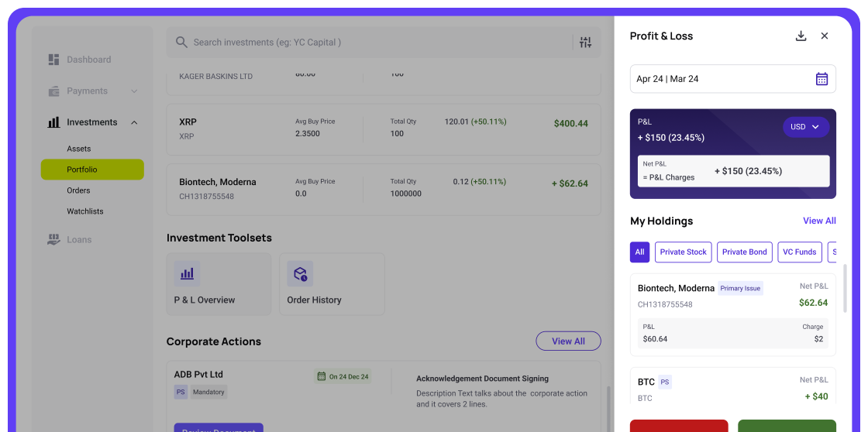
Task: Select the All holdings filter tab
Action: 640,252
